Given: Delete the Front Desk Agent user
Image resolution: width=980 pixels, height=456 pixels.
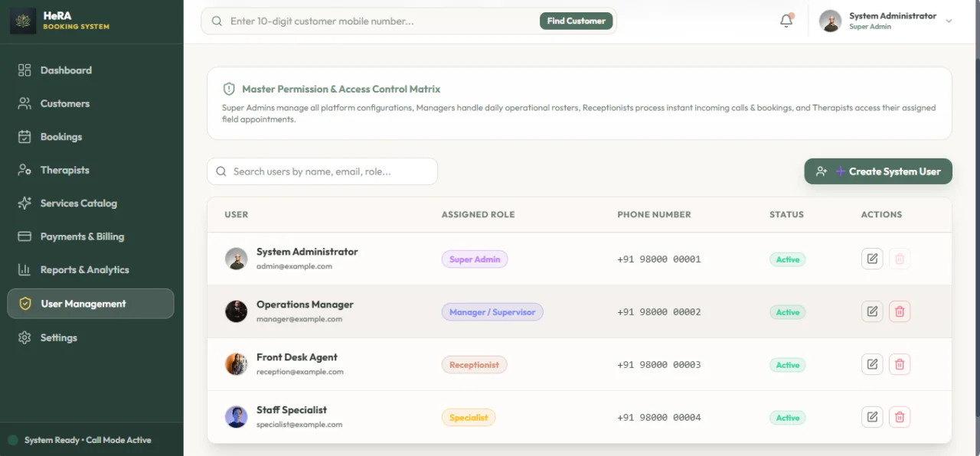Looking at the screenshot, I should point(900,364).
